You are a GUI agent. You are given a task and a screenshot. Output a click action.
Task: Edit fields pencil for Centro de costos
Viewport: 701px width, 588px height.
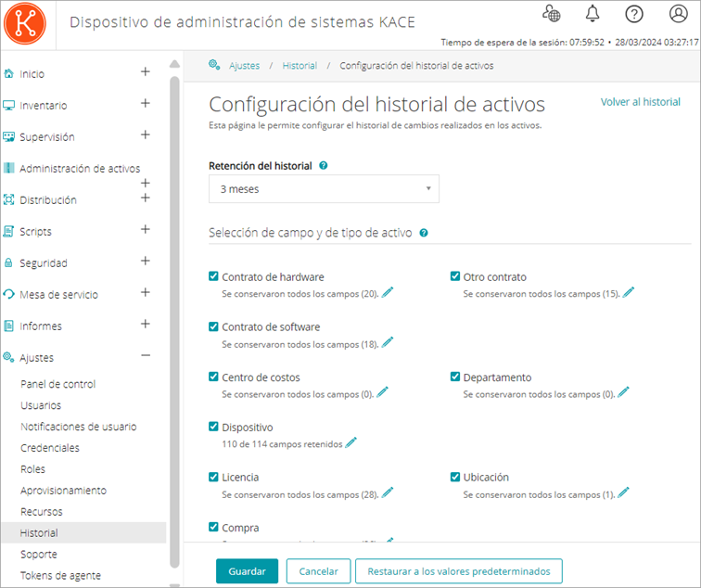pos(383,392)
